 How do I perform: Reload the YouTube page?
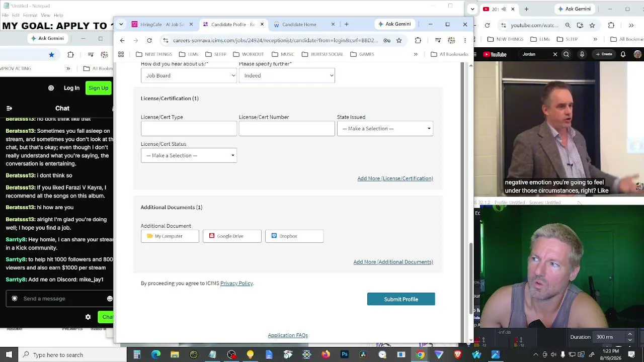[x=487, y=25]
